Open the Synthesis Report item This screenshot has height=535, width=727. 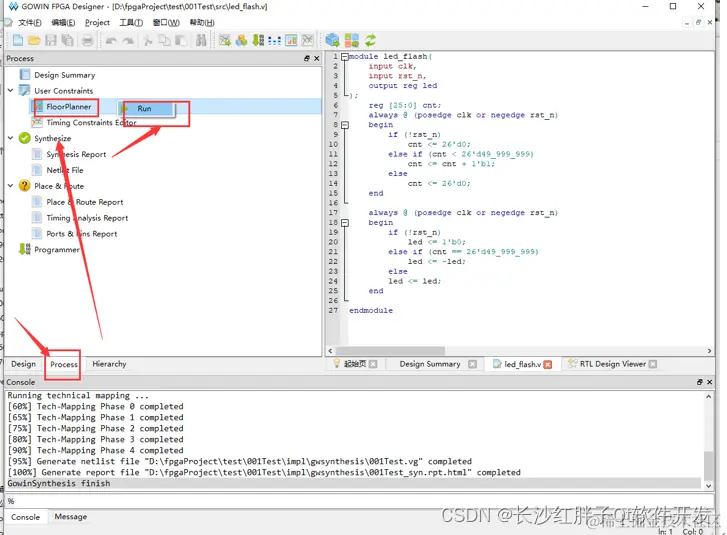point(76,154)
